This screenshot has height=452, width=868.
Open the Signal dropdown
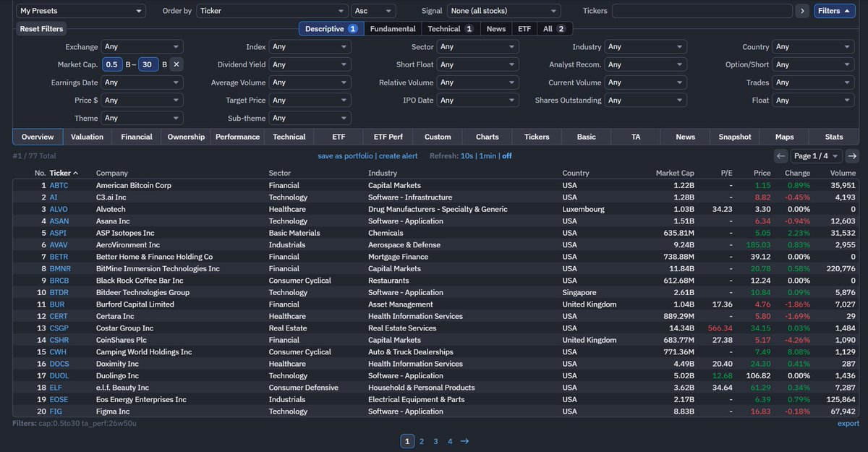pyautogui.click(x=503, y=11)
